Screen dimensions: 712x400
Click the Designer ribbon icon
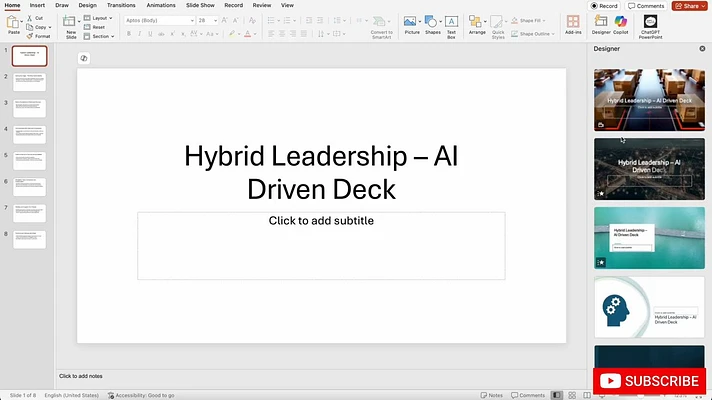601,25
